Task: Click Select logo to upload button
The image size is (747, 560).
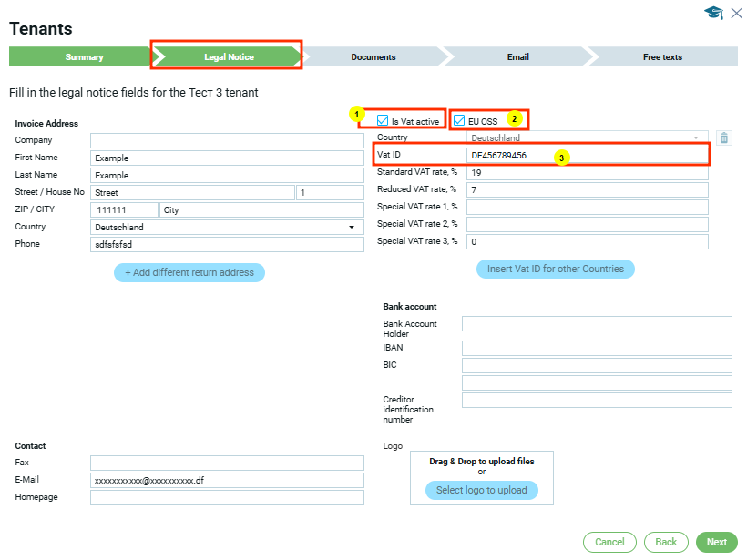Action: click(481, 490)
